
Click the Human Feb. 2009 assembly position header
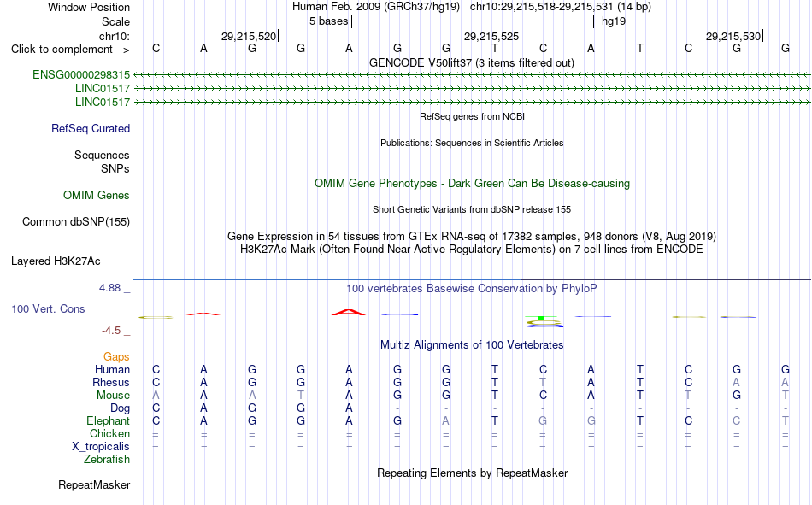(x=472, y=7)
